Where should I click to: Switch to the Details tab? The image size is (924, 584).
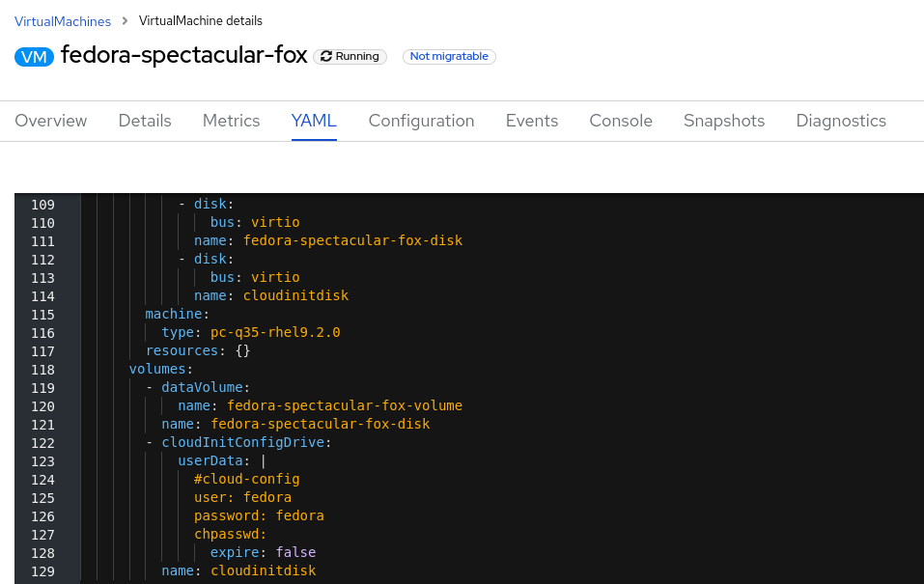coord(145,121)
